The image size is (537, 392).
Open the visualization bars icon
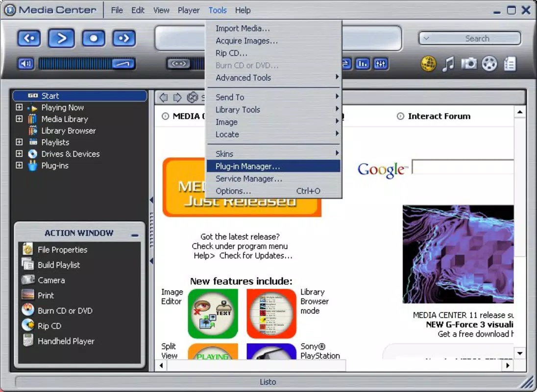[363, 64]
